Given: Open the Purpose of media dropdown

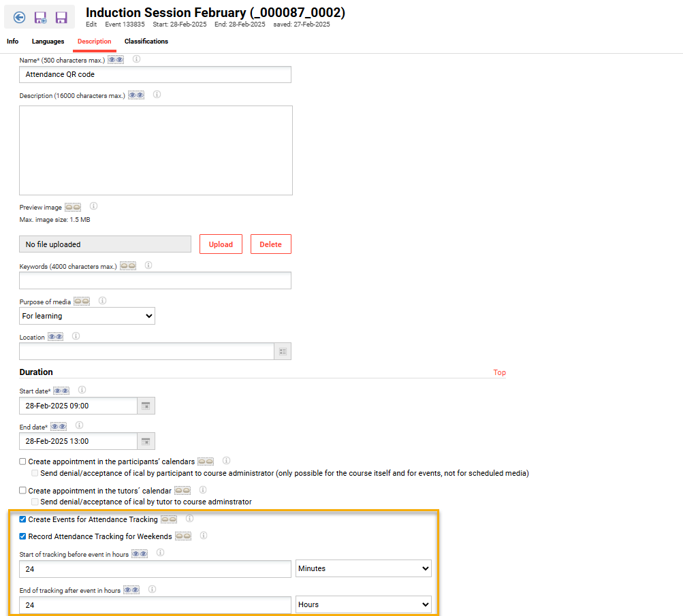Looking at the screenshot, I should click(87, 316).
